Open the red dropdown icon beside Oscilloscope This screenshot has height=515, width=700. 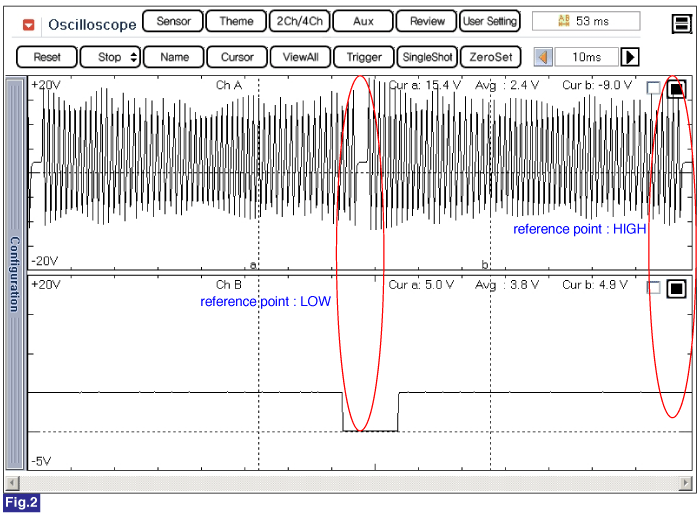point(29,25)
